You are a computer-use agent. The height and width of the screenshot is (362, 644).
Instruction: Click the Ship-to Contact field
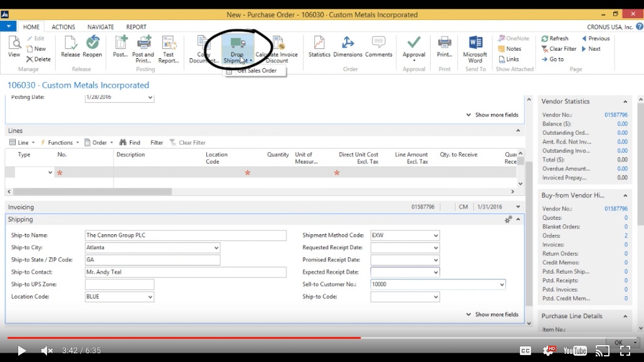(x=186, y=272)
